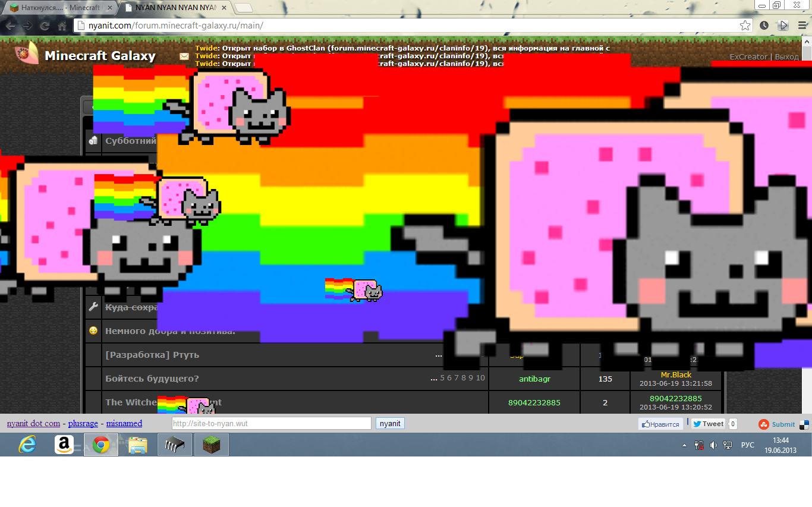Open a new browser tab
812x507 pixels.
(244, 8)
